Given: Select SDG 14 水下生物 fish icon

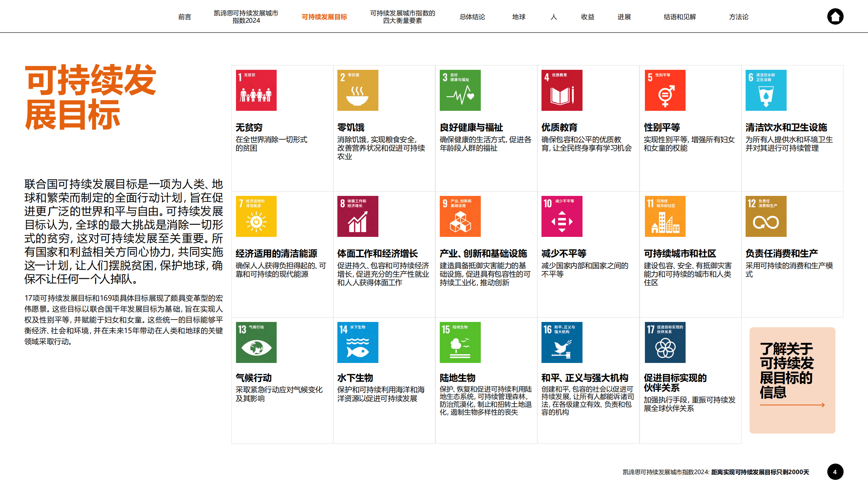Looking at the screenshot, I should [358, 342].
